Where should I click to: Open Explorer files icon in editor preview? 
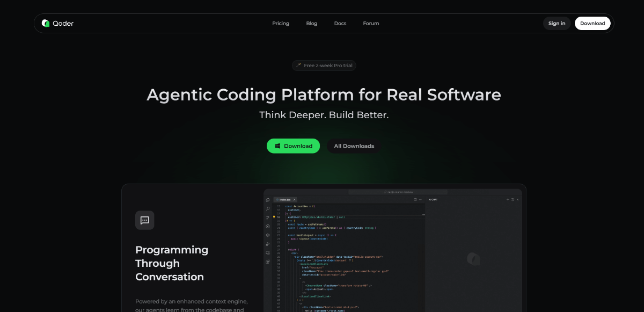(x=268, y=200)
